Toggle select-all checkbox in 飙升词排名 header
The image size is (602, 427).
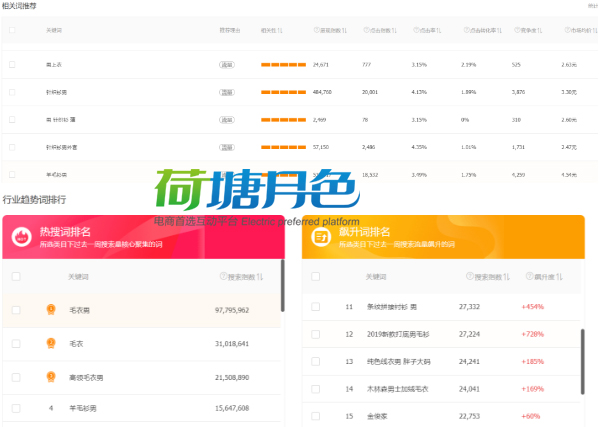click(316, 276)
